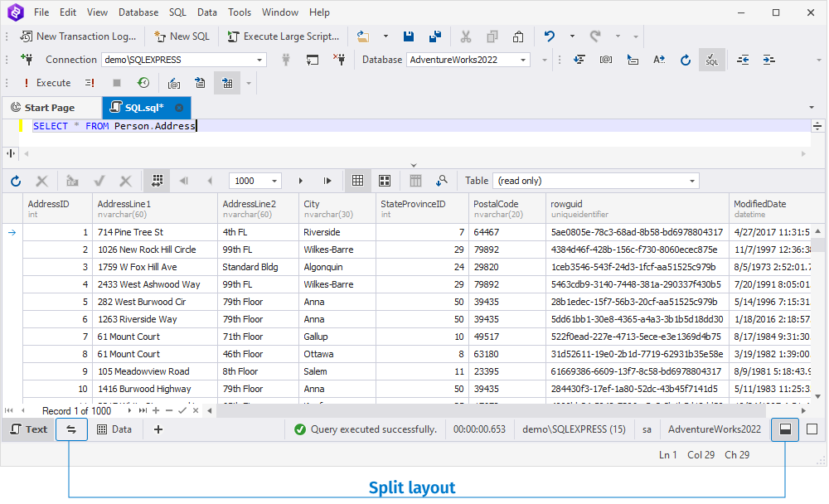The height and width of the screenshot is (504, 829).
Task: Collapse the editor pane chevron above grid
Action: (414, 165)
